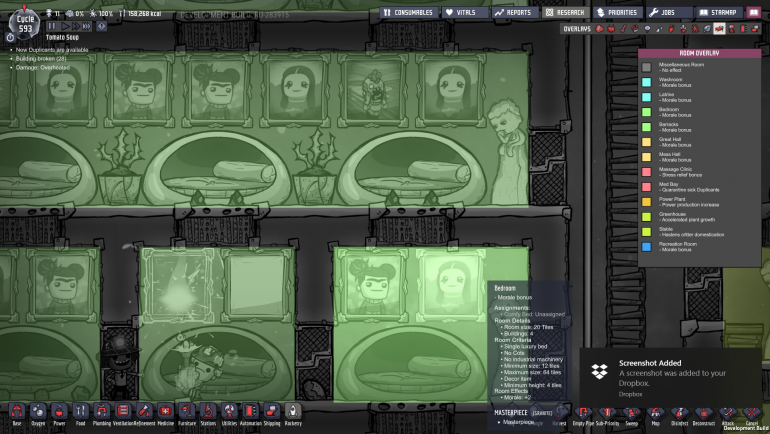Toggle the Decor overlay
Viewport: 770px width, 434px height.
pos(683,29)
